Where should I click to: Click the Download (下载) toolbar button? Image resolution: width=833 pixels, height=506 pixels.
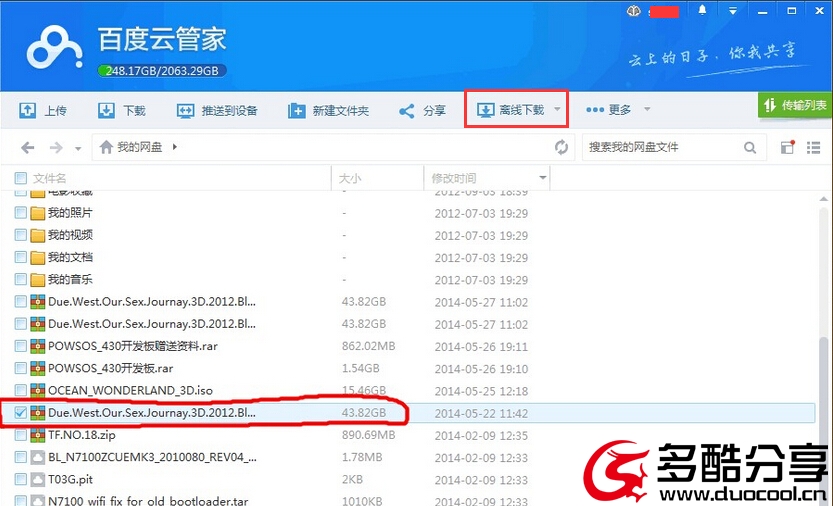point(122,111)
